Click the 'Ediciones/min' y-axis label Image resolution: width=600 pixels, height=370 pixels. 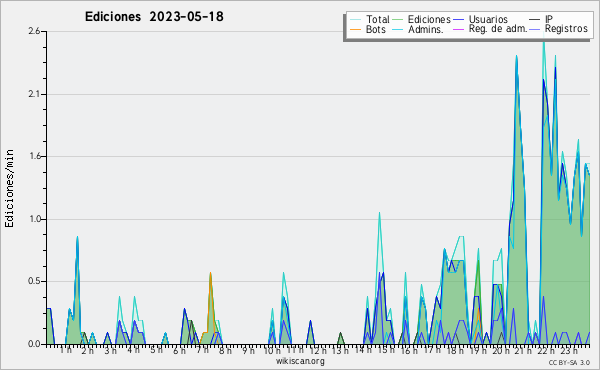[x=9, y=188]
